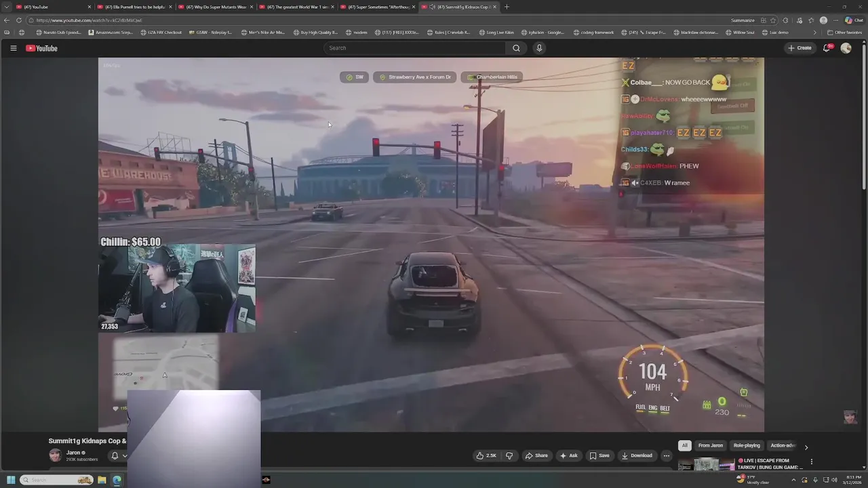Save the video to a playlist
The width and height of the screenshot is (868, 488).
point(599,455)
